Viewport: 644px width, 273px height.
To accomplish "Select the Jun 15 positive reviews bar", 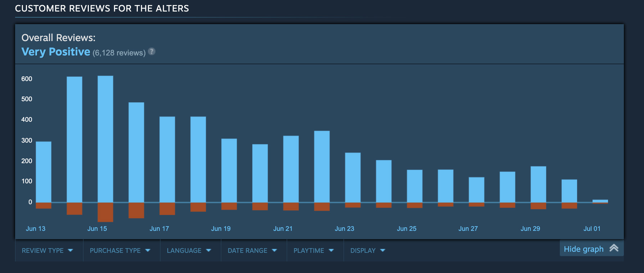I will (105, 139).
